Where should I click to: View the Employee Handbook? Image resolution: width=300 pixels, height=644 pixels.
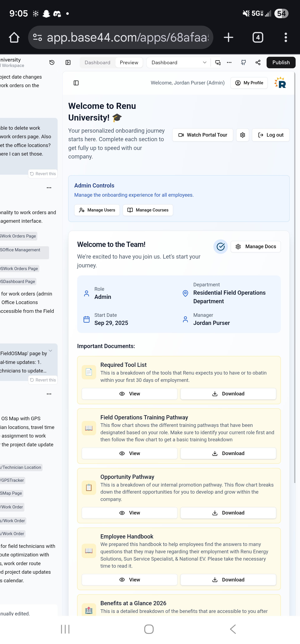click(130, 580)
